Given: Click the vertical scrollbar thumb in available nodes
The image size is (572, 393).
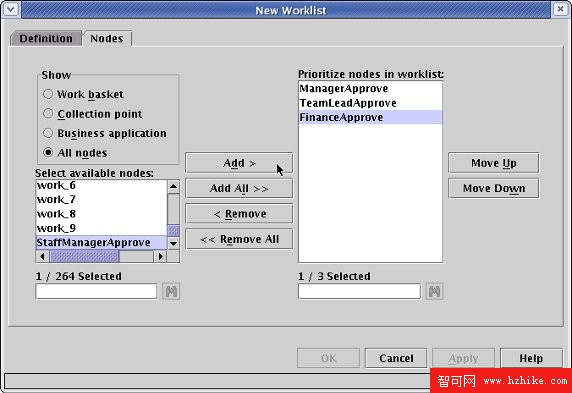Looking at the screenshot, I should click(x=174, y=230).
